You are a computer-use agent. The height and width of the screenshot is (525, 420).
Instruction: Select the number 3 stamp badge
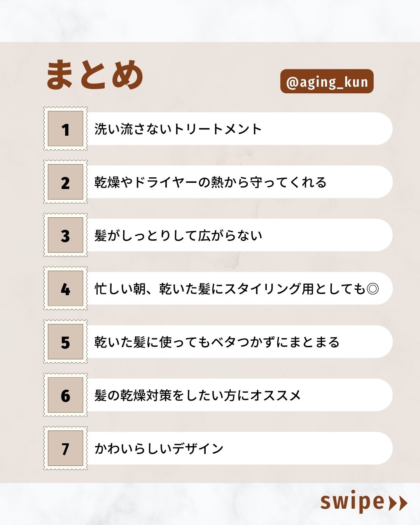coord(65,235)
